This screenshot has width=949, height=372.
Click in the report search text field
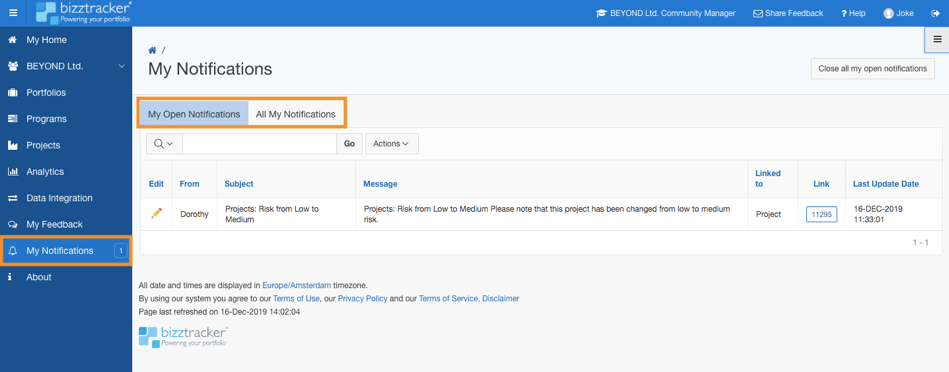click(259, 144)
